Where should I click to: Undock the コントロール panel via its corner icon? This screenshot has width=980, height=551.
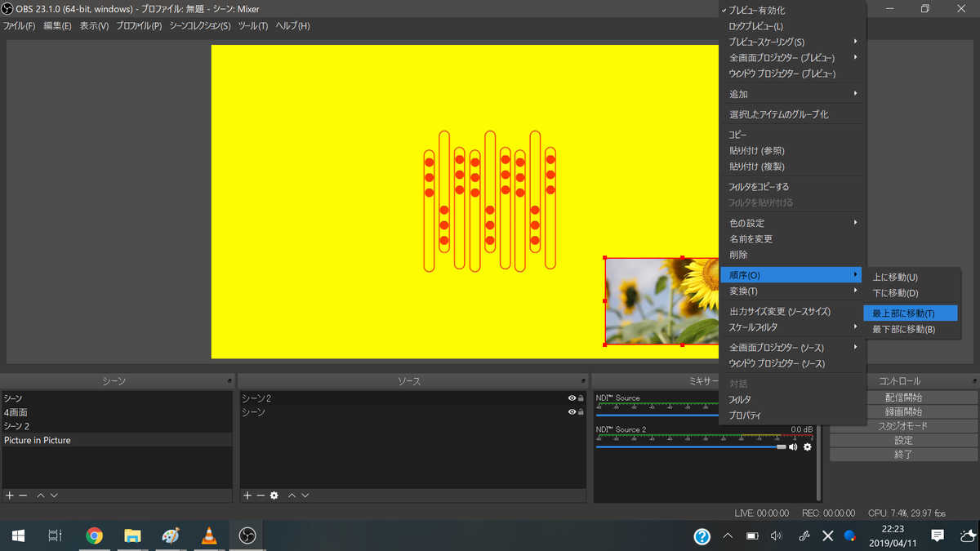[974, 381]
